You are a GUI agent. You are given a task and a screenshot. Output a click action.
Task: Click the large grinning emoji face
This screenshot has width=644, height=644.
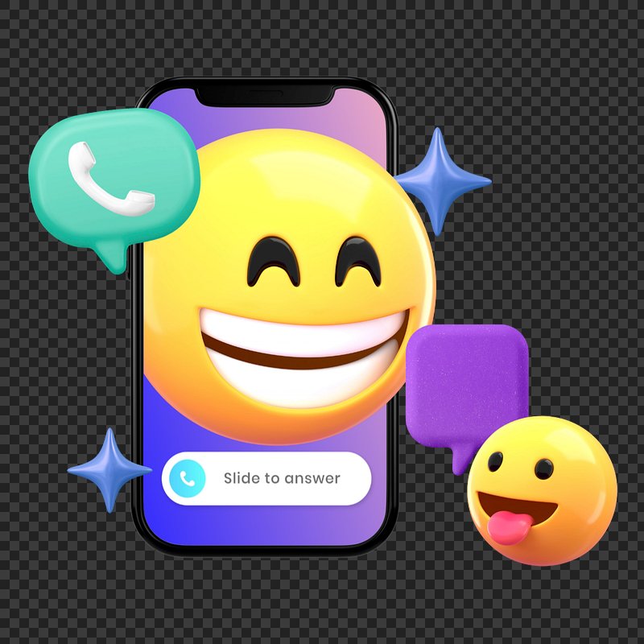point(288,287)
